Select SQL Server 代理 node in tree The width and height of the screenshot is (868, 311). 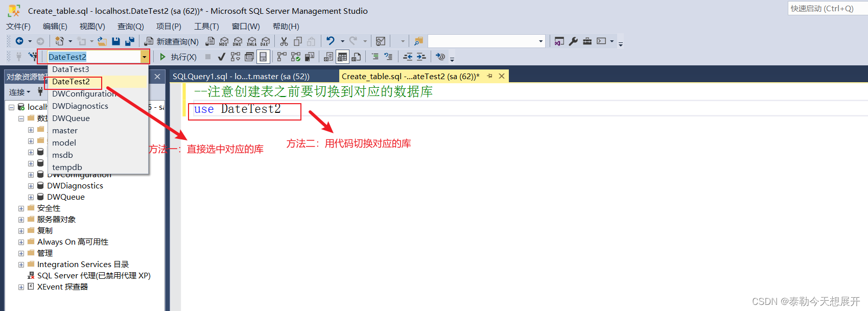coord(94,276)
